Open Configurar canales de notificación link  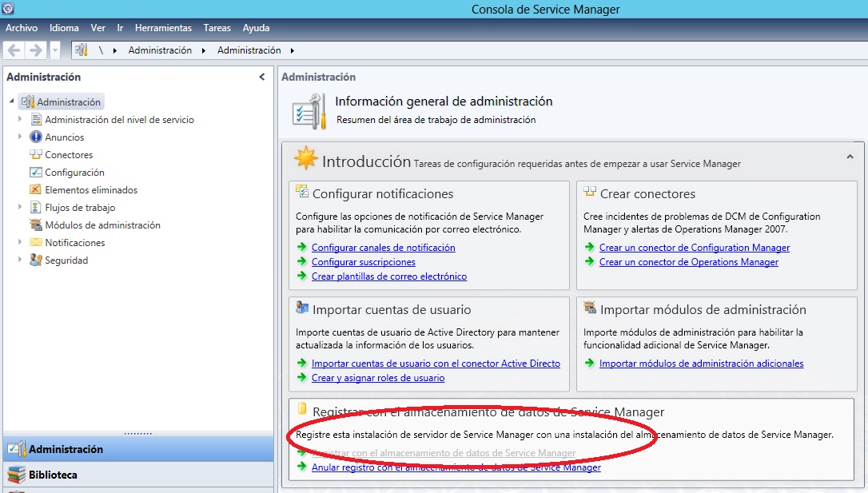point(383,248)
